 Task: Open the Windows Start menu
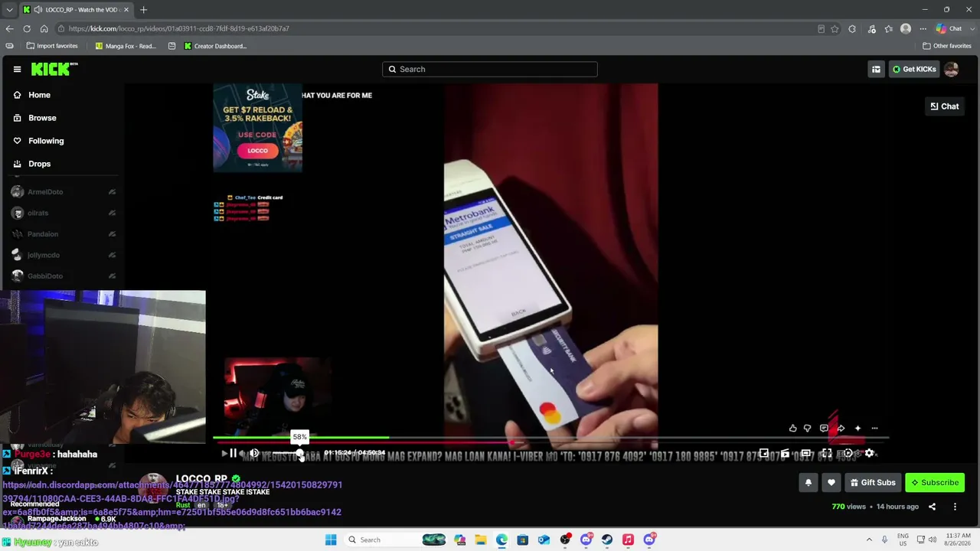(331, 540)
